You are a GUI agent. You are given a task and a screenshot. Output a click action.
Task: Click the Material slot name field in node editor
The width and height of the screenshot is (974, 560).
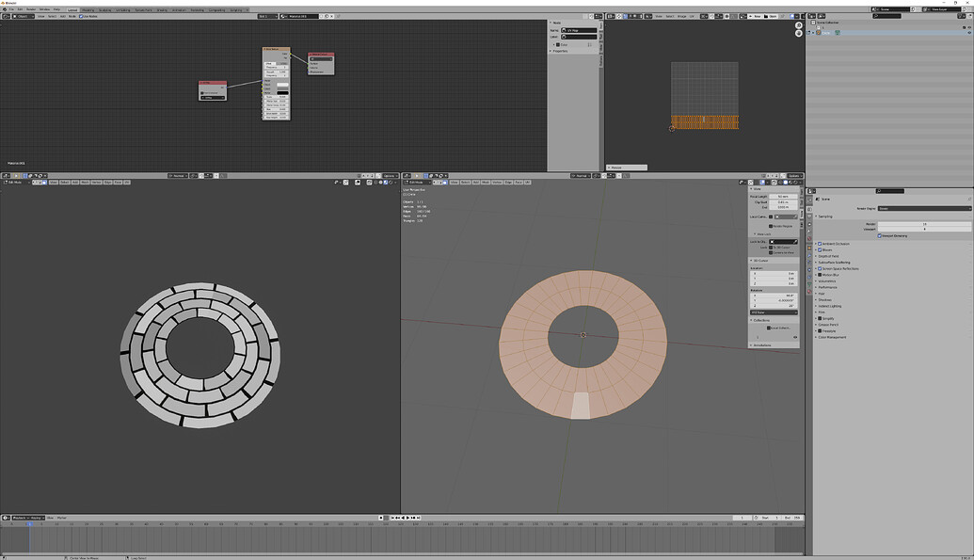[302, 16]
